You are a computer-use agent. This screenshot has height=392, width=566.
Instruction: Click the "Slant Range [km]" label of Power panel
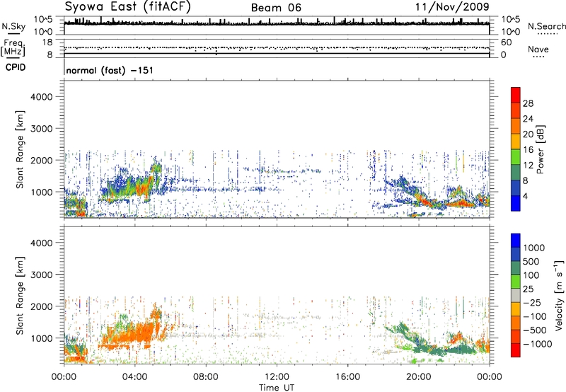pyautogui.click(x=20, y=149)
